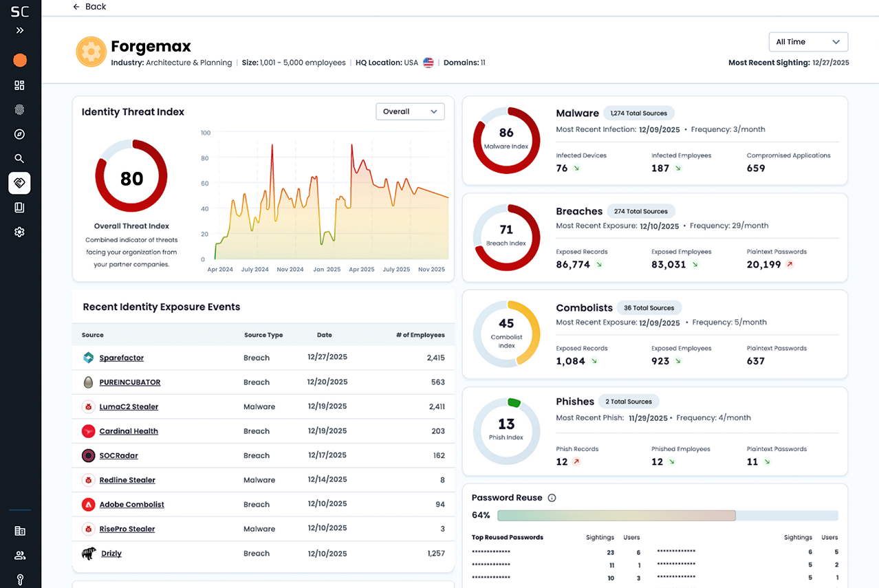Image resolution: width=879 pixels, height=588 pixels.
Task: Open the documentation book icon
Action: 19,207
